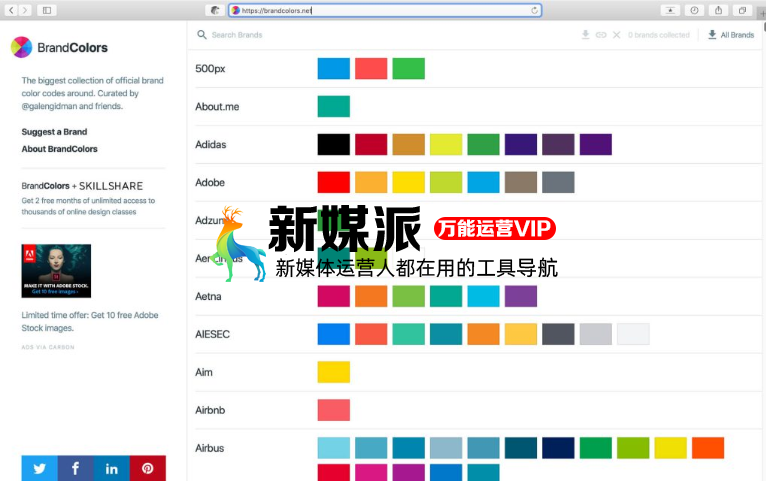766x486 pixels.
Task: Click the Search Brands field
Action: 237,35
